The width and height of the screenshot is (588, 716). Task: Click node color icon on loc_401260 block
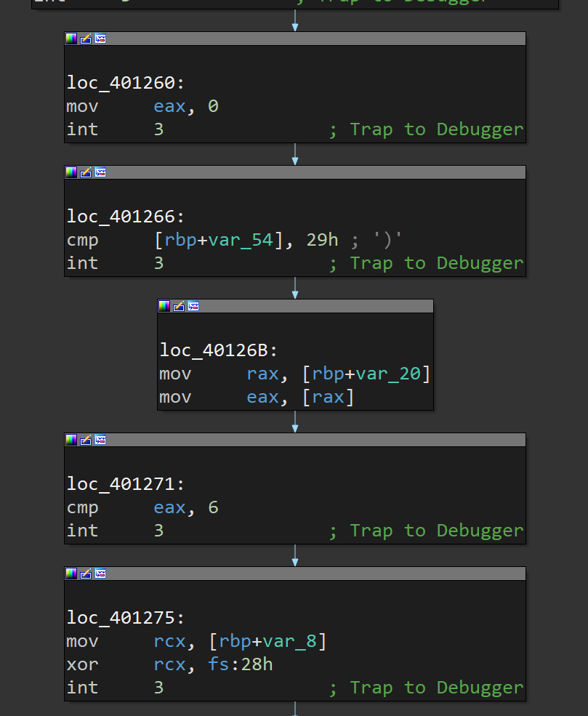click(71, 39)
